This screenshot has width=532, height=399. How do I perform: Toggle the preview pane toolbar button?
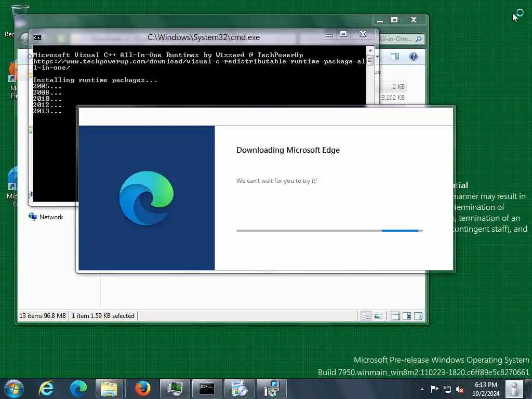[395, 57]
